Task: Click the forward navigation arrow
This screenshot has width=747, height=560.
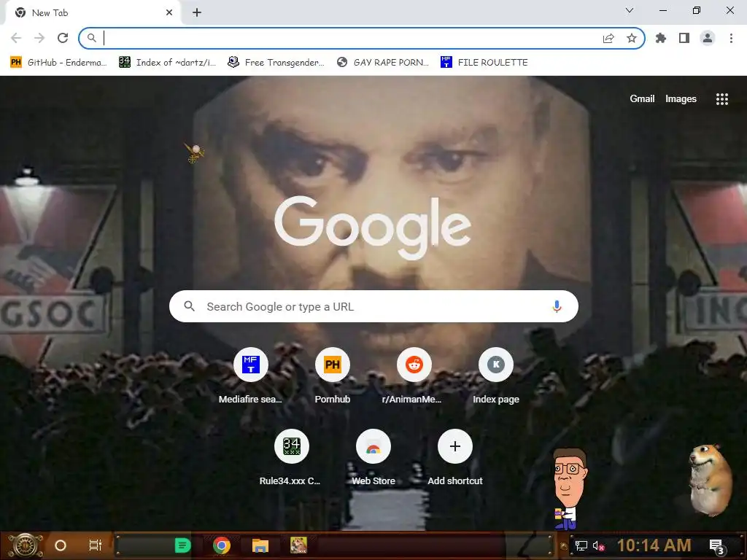Action: coord(39,38)
